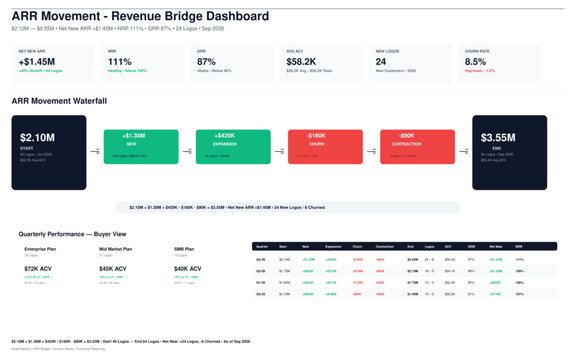Select the $3.55M End waterfall block

510,152
